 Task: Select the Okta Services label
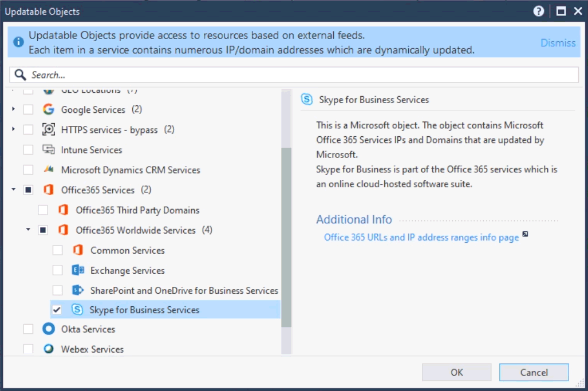click(x=88, y=329)
